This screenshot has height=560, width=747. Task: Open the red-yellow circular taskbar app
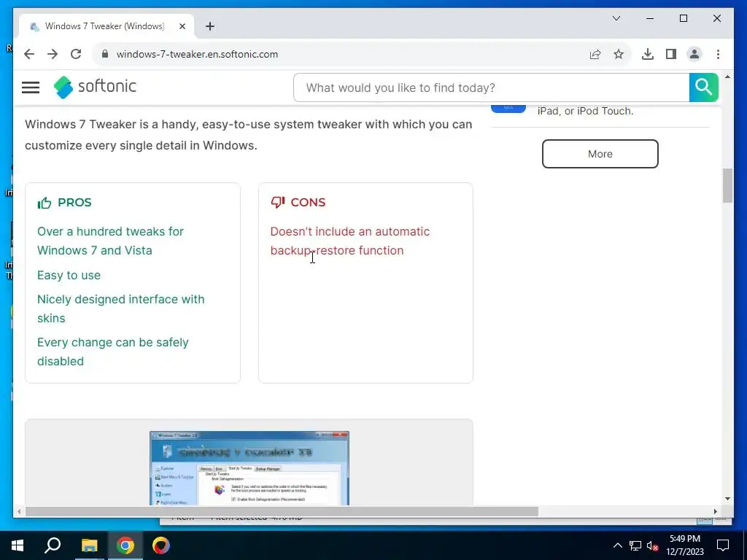point(161,545)
